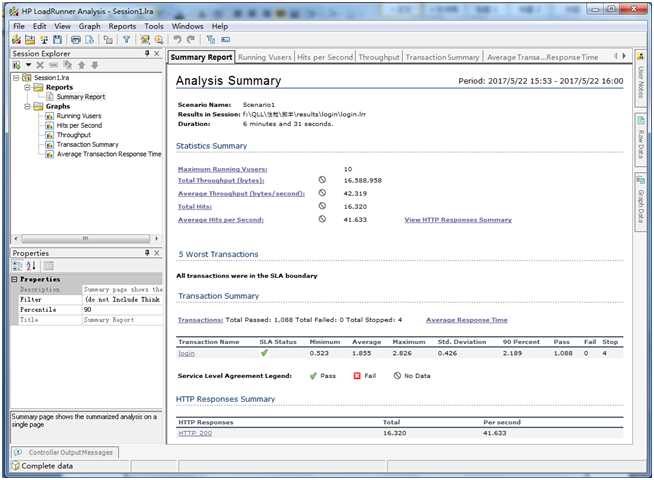Image resolution: width=654 pixels, height=480 pixels.
Task: Click the Redo arrow in the main toolbar
Action: pyautogui.click(x=191, y=40)
